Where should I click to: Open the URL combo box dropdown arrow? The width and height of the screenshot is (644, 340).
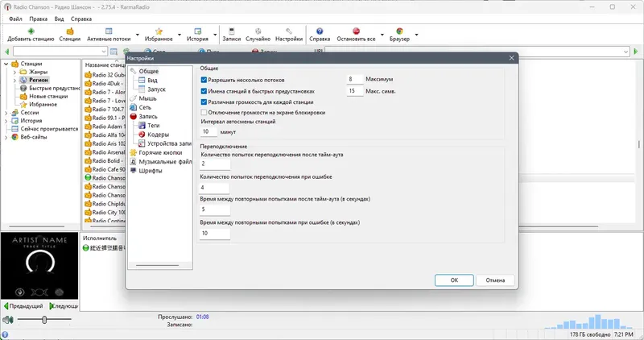pyautogui.click(x=626, y=52)
